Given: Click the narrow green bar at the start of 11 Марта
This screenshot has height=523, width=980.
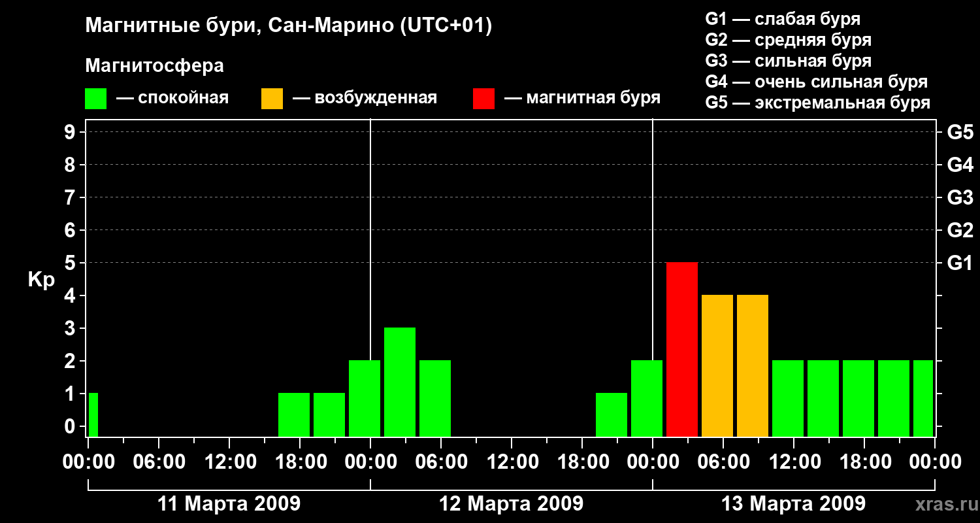Looking at the screenshot, I should [x=93, y=414].
